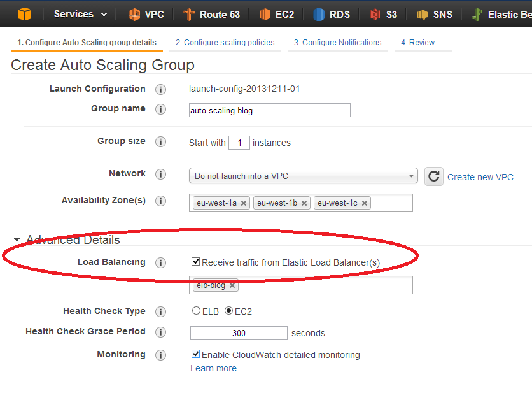The height and width of the screenshot is (393, 532).
Task: Disable CloudWatch detailed monitoring checkbox
Action: point(195,355)
